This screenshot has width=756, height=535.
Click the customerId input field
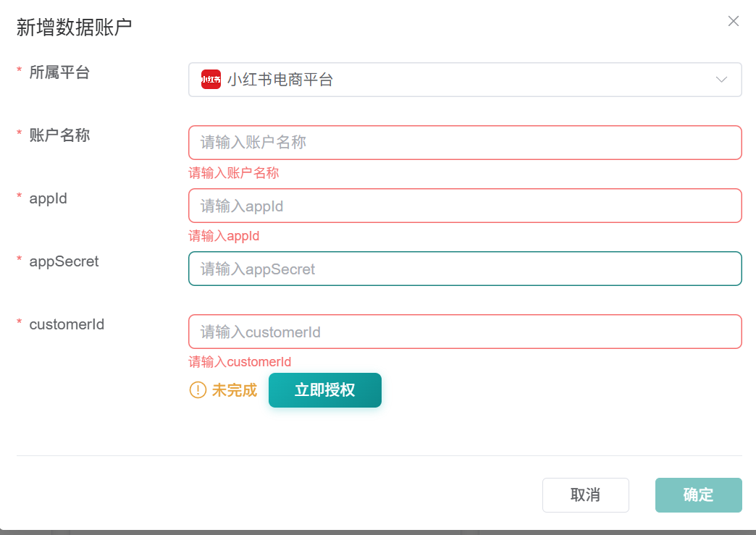465,332
